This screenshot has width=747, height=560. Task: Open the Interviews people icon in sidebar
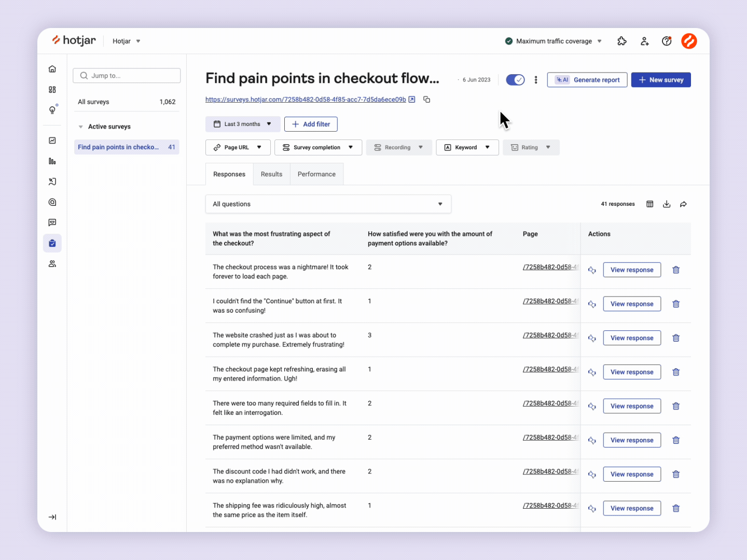(x=52, y=264)
